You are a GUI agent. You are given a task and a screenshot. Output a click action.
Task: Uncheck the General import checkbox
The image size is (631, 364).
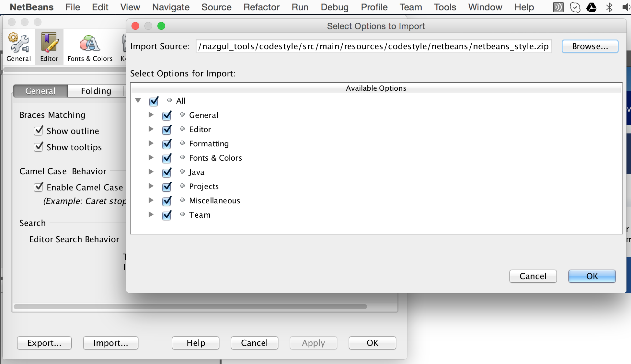click(x=167, y=115)
